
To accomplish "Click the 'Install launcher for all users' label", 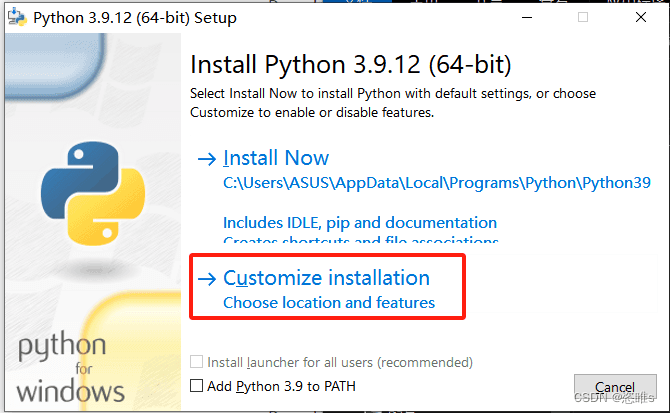I will tap(339, 362).
